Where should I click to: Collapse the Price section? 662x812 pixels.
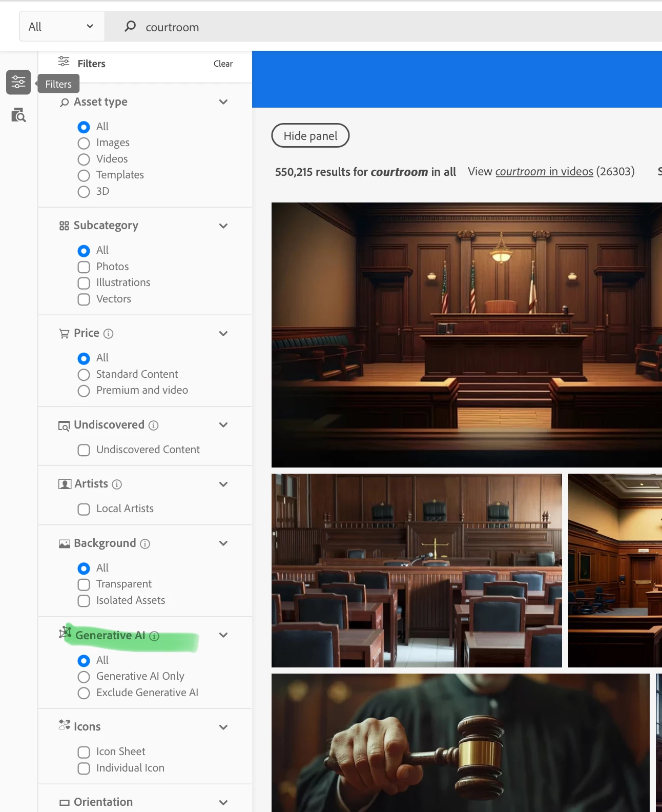223,334
